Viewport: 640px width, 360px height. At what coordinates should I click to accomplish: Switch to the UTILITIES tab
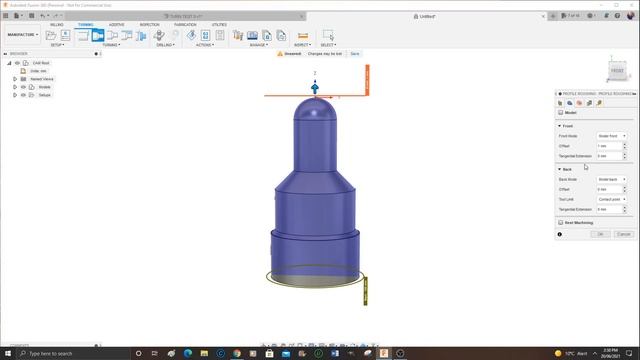click(x=219, y=25)
